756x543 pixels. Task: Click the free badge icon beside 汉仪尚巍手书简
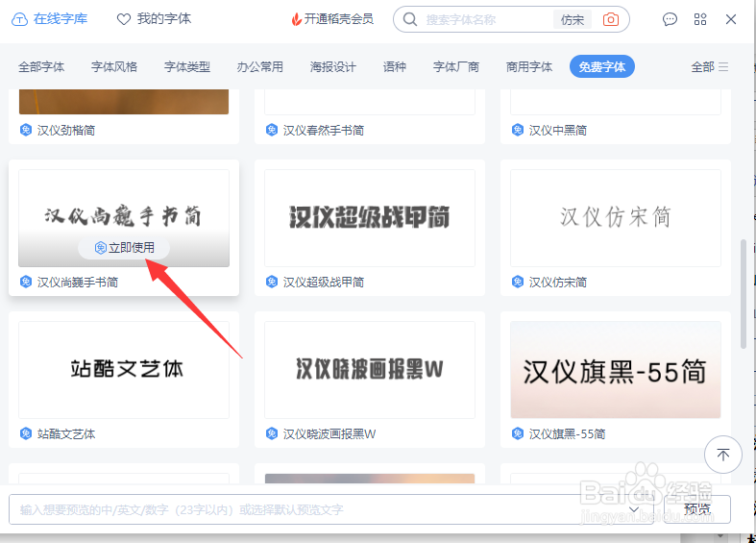[x=26, y=282]
